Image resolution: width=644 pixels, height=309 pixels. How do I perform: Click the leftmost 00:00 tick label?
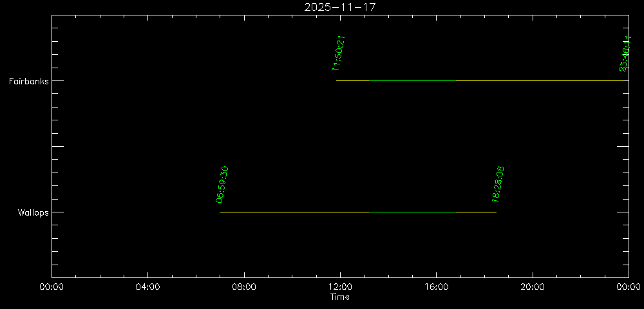[52, 287]
